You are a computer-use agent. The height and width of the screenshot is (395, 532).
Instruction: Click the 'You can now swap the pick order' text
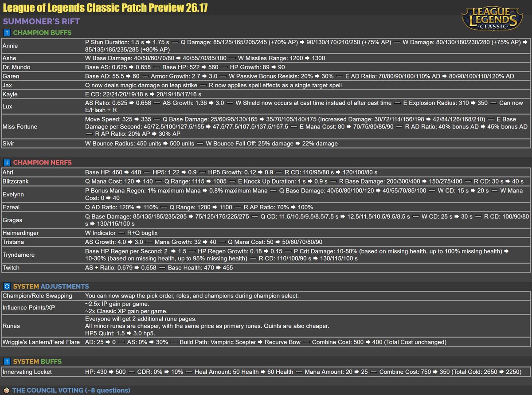[x=192, y=296]
